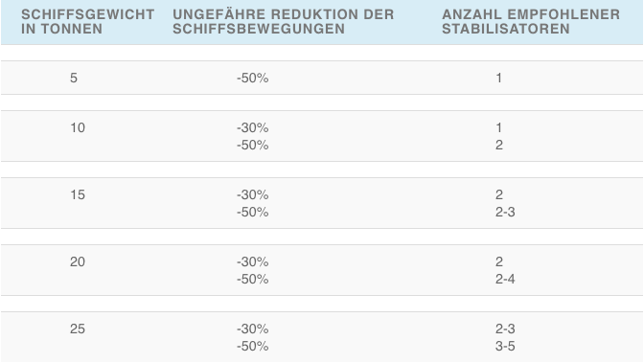Click the Ungefähre Reduktion der Schiffsbewegungen header
The height and width of the screenshot is (363, 644).
283,21
